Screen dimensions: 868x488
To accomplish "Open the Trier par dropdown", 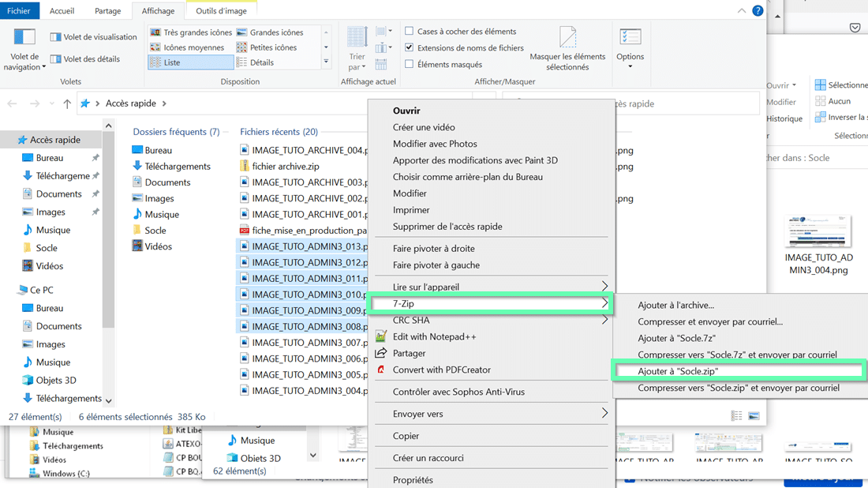I will (x=357, y=49).
